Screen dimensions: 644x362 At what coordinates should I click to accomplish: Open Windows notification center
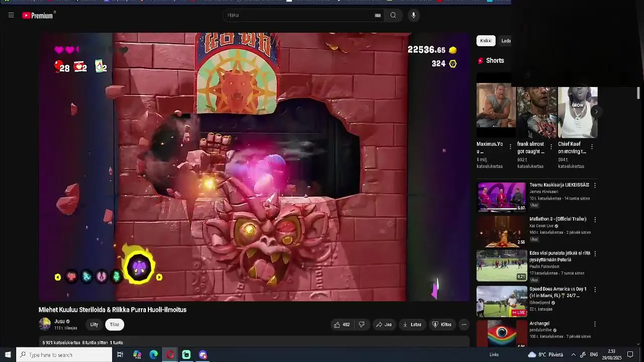[630, 354]
